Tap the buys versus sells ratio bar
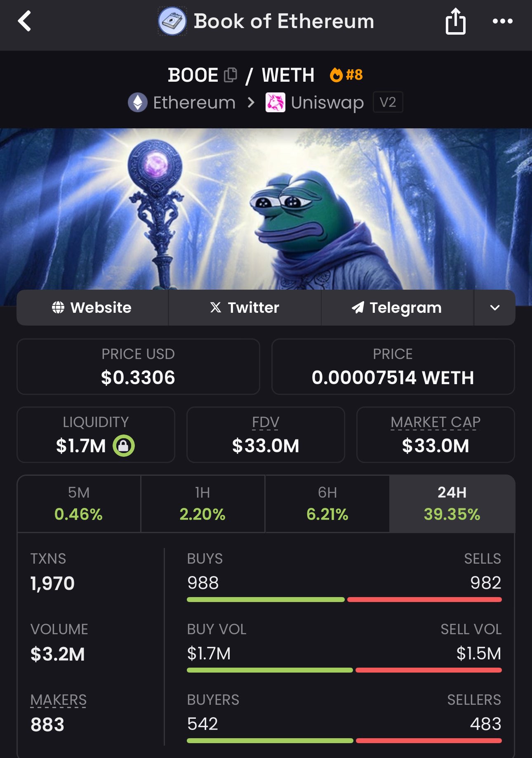 pyautogui.click(x=344, y=600)
